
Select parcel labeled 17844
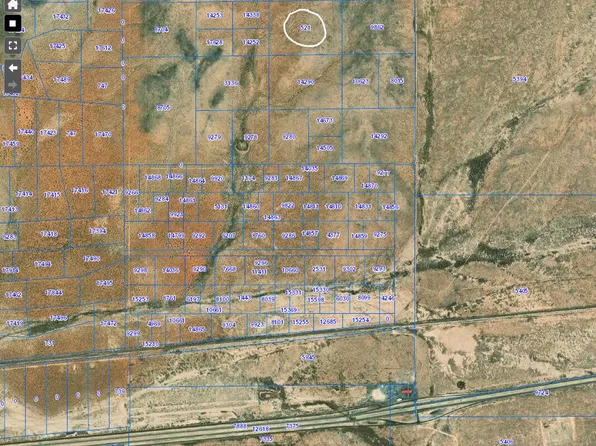[54, 292]
